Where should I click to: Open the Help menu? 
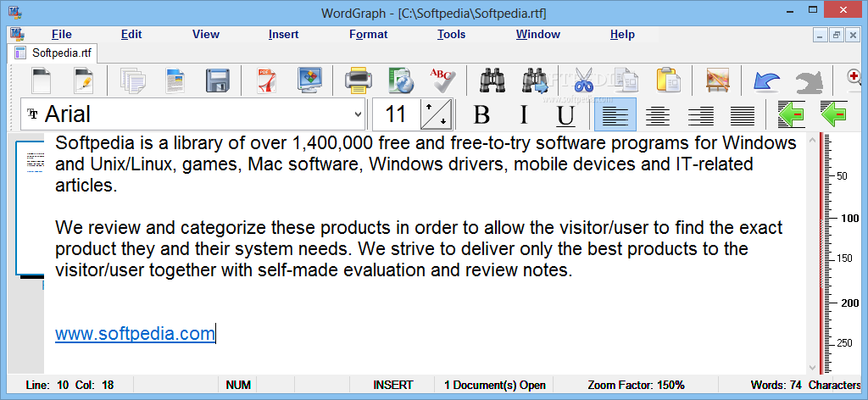coord(622,34)
